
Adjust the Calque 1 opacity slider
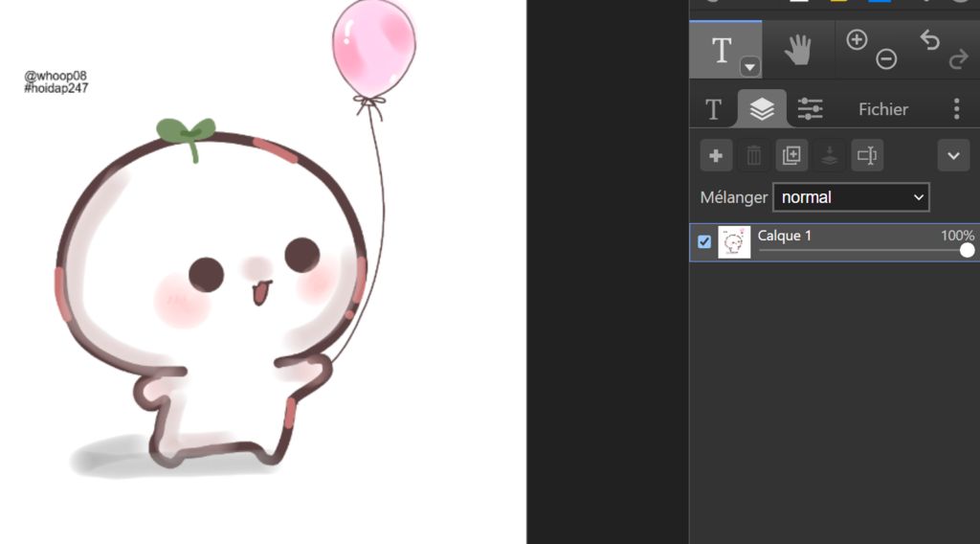[866, 251]
